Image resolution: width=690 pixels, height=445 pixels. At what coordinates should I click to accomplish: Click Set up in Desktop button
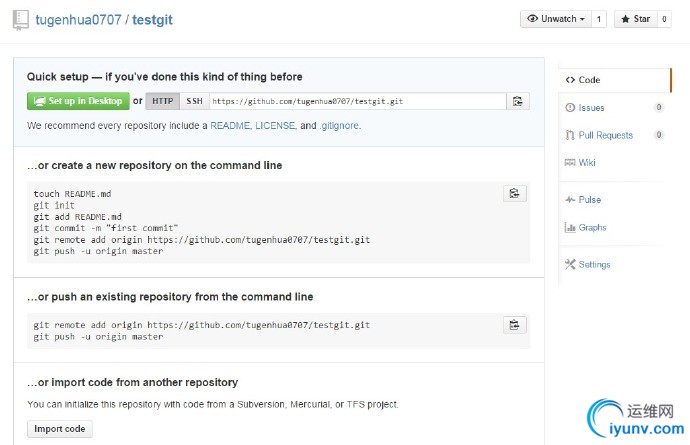(x=78, y=101)
